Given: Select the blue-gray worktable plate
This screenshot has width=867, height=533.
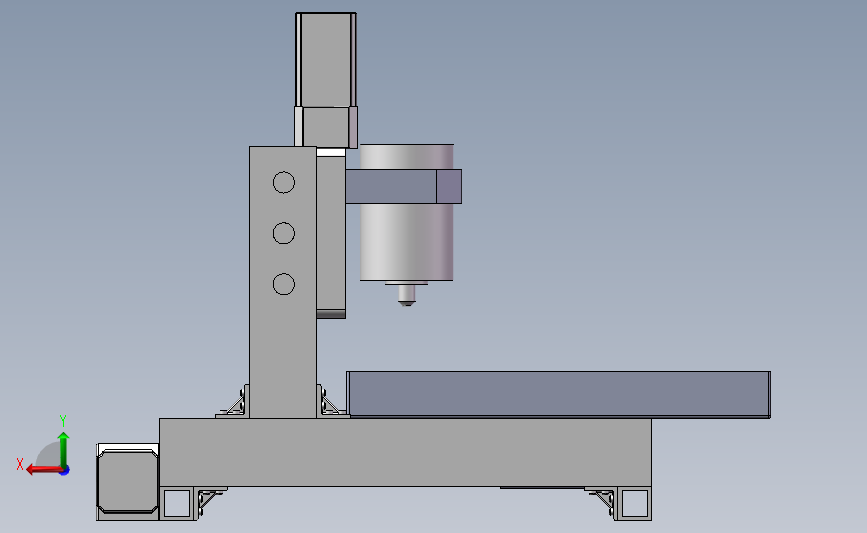Looking at the screenshot, I should pyautogui.click(x=558, y=394).
